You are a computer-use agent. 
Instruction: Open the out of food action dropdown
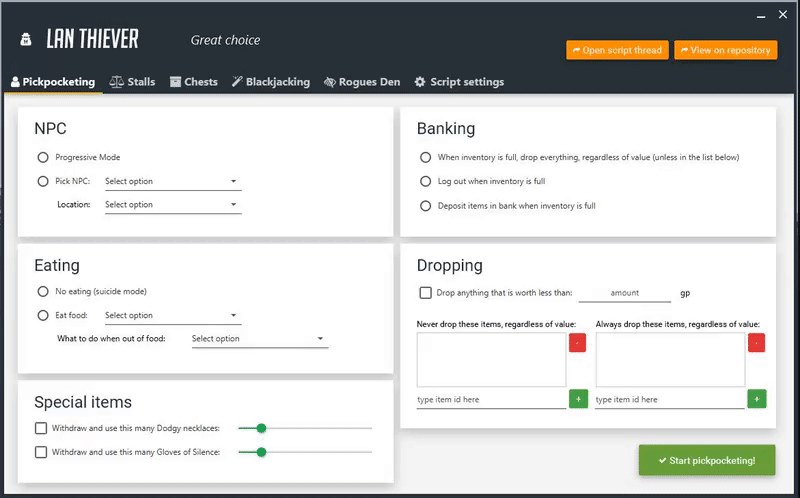(x=260, y=339)
